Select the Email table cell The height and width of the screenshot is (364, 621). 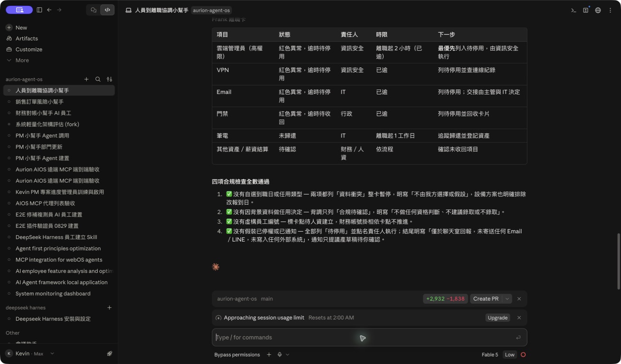243,96
